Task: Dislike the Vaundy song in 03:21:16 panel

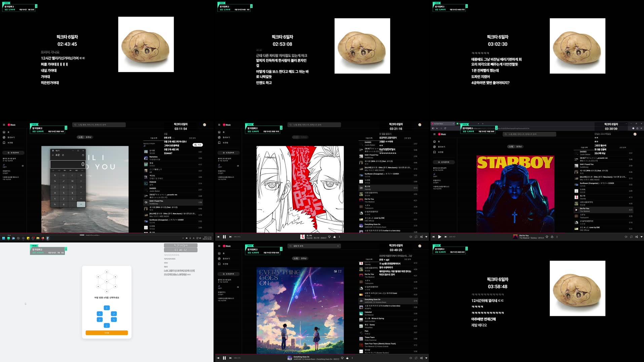Action: coord(329,237)
